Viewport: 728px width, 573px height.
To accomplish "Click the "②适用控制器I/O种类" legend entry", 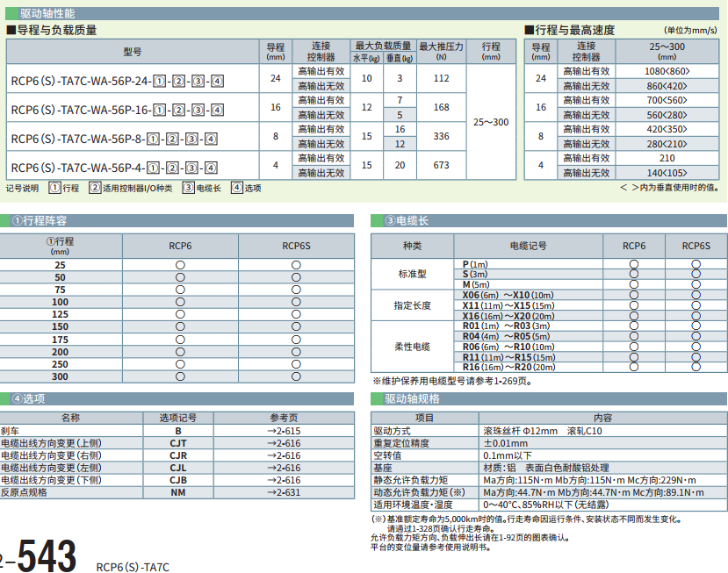I will [131, 188].
